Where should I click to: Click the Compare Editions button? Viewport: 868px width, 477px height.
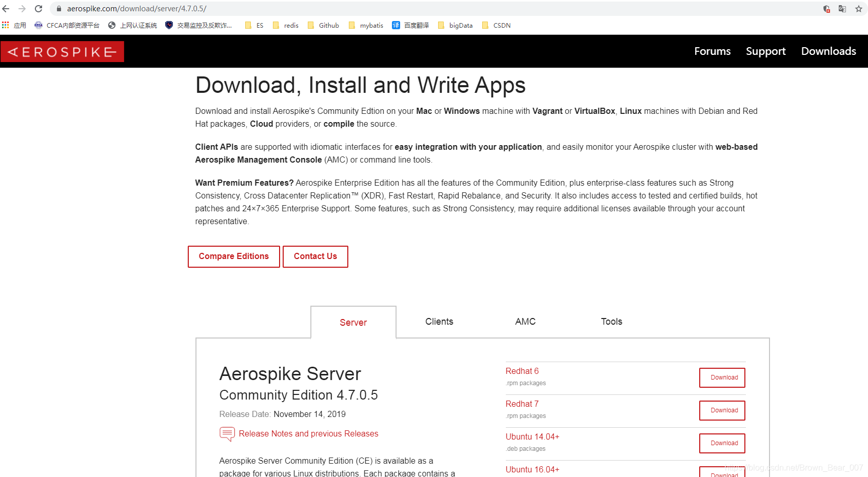click(234, 256)
